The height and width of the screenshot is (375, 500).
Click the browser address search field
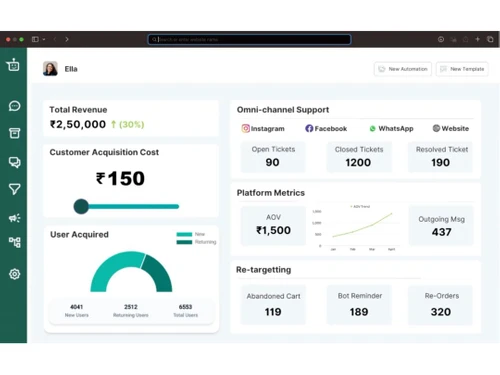(x=249, y=39)
